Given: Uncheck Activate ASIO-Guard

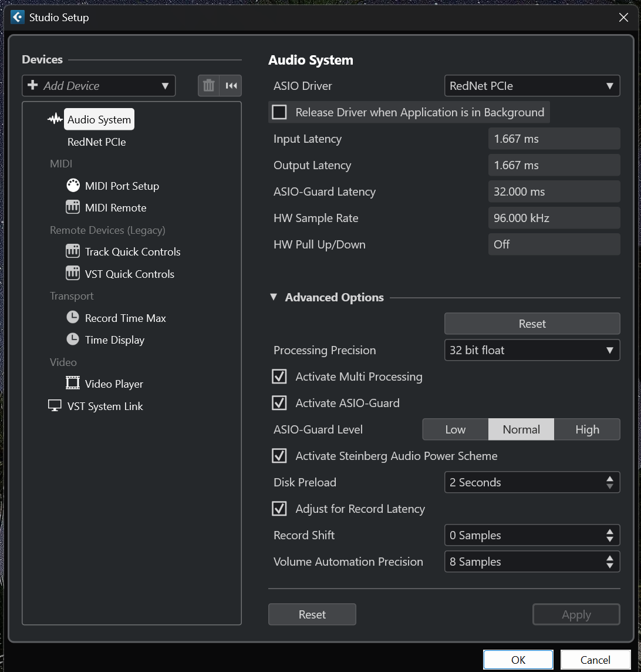Looking at the screenshot, I should click(279, 404).
